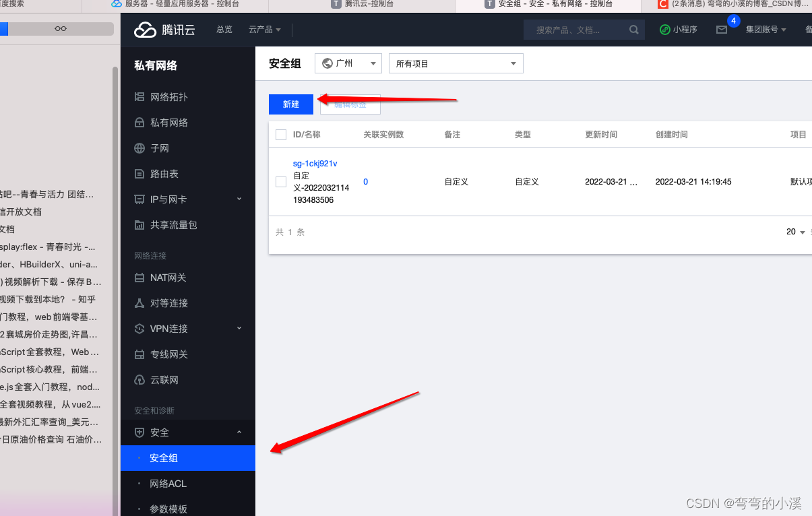The width and height of the screenshot is (812, 516).
Task: Select the NAT网关 gateway icon
Action: click(138, 277)
